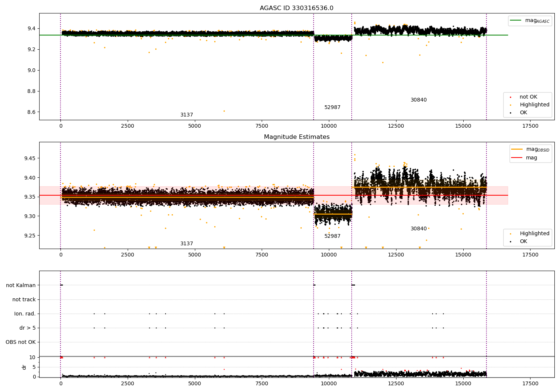The image size is (560, 392).
Task: Click the orange mag OBSID legend line sample
Action: [517, 149]
